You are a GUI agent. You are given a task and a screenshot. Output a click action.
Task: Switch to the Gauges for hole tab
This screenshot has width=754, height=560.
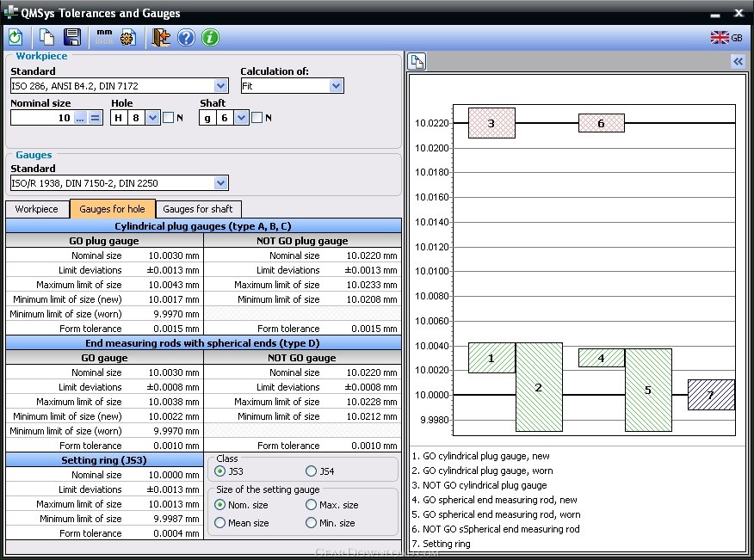click(112, 209)
